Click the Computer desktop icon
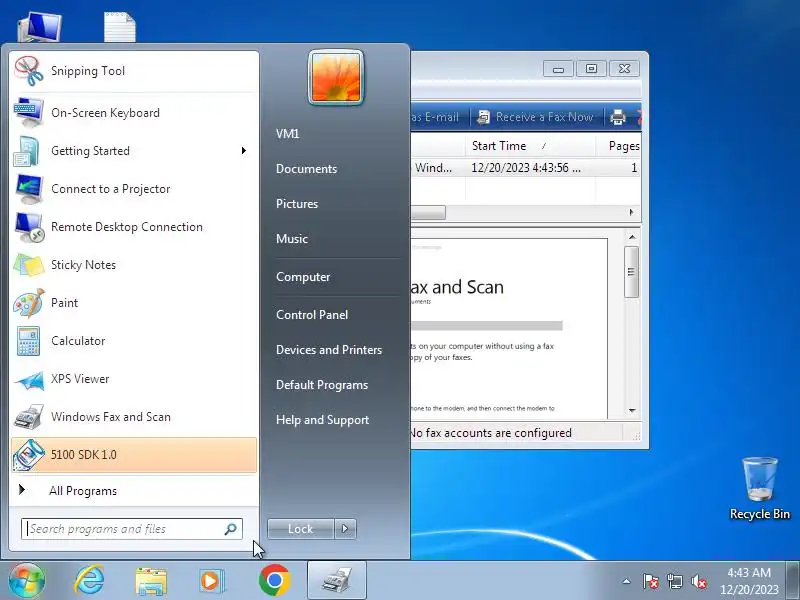 [39, 28]
